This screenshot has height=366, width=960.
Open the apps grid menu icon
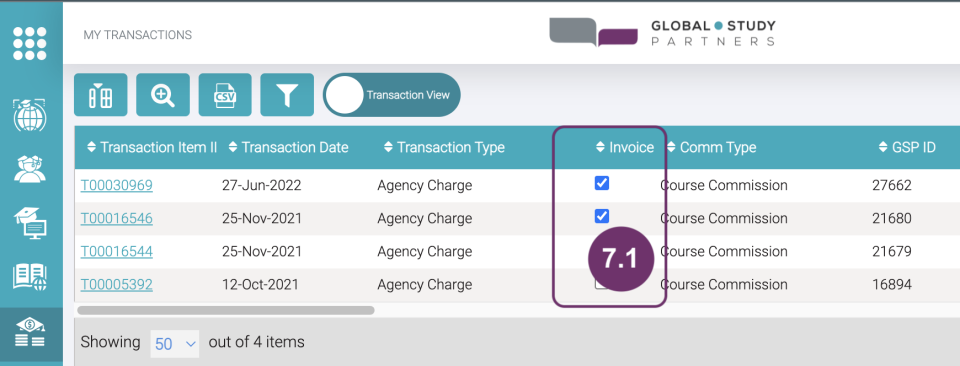click(x=29, y=43)
